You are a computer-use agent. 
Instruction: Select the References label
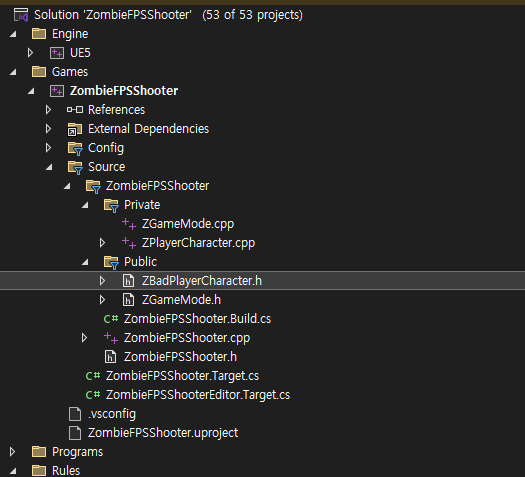coord(117,110)
